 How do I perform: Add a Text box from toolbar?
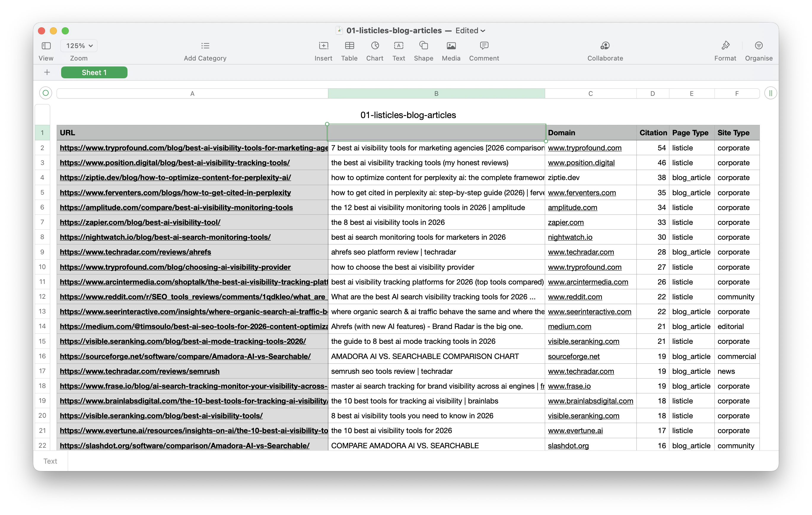398,45
